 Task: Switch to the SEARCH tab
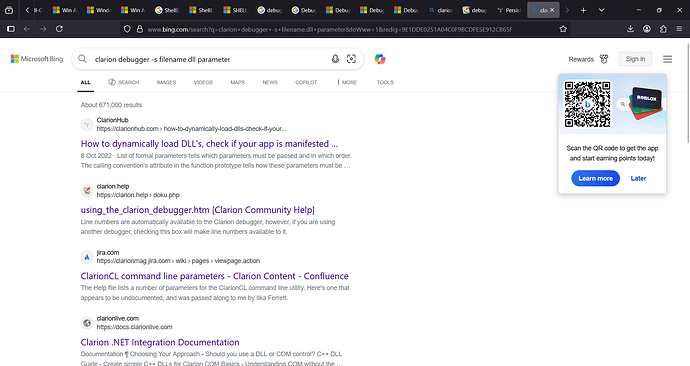pos(124,82)
